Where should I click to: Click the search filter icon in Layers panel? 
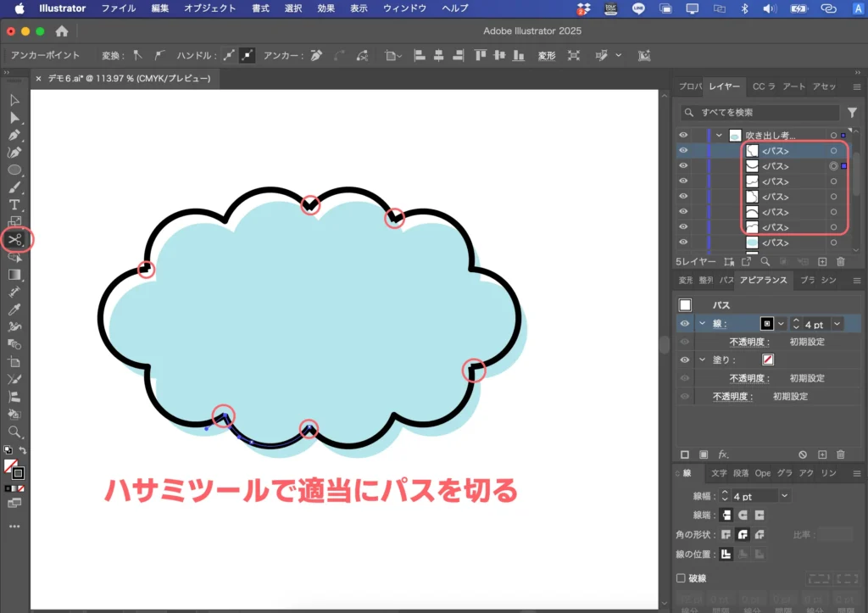point(852,111)
